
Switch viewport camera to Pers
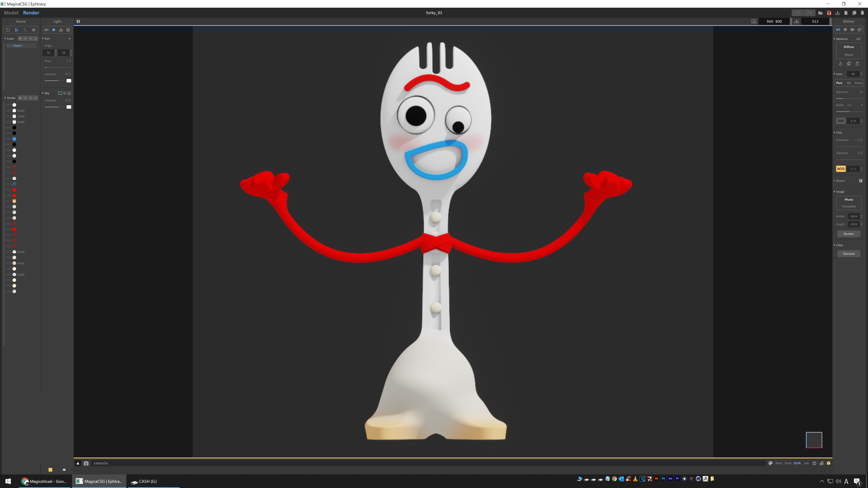(x=779, y=463)
